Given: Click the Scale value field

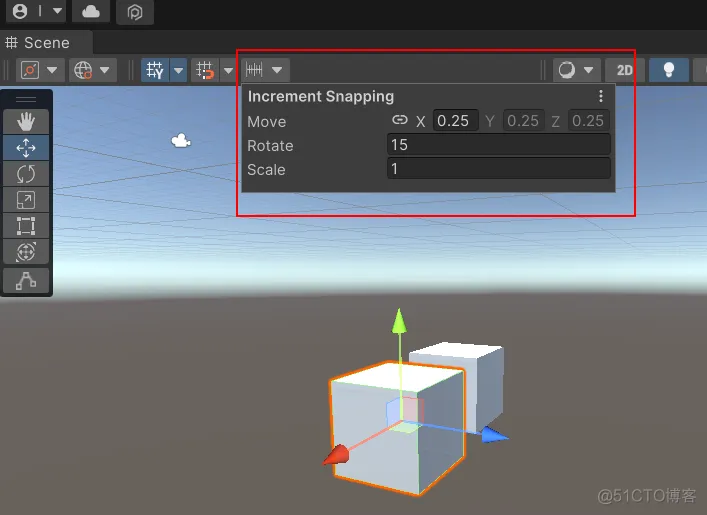Looking at the screenshot, I should point(499,169).
